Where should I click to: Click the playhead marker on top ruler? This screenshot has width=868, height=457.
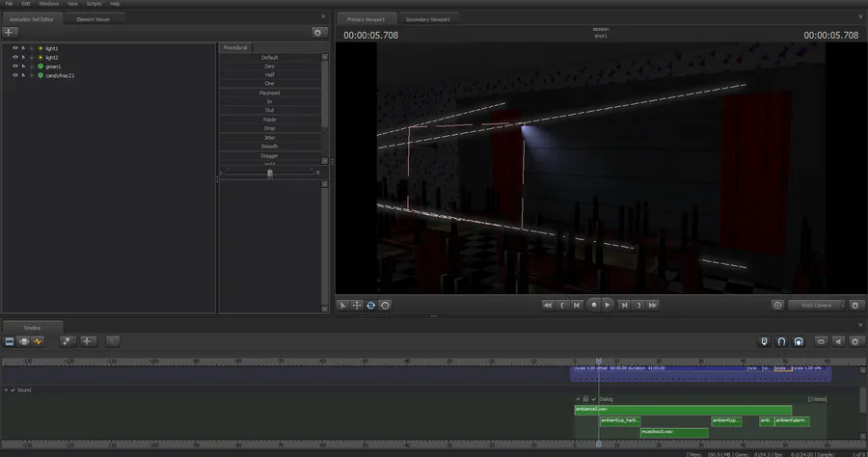tap(598, 362)
